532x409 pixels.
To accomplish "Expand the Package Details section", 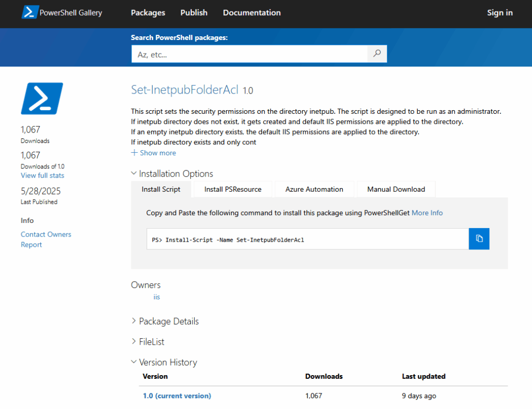I will [165, 321].
